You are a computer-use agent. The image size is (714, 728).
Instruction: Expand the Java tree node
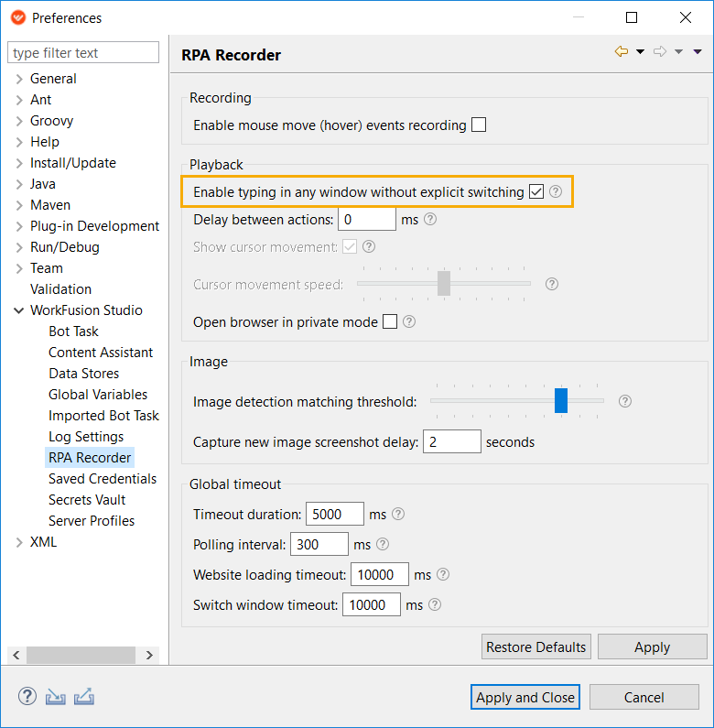[19, 184]
